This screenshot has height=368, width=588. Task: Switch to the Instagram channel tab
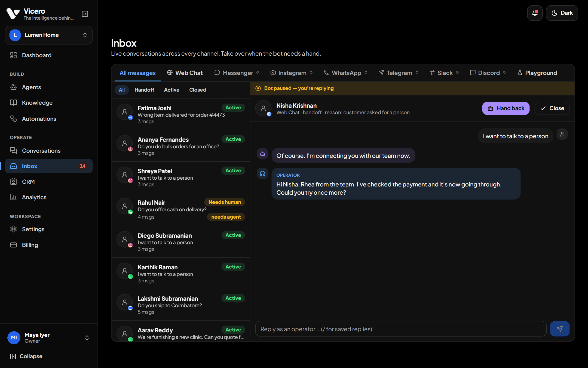292,73
